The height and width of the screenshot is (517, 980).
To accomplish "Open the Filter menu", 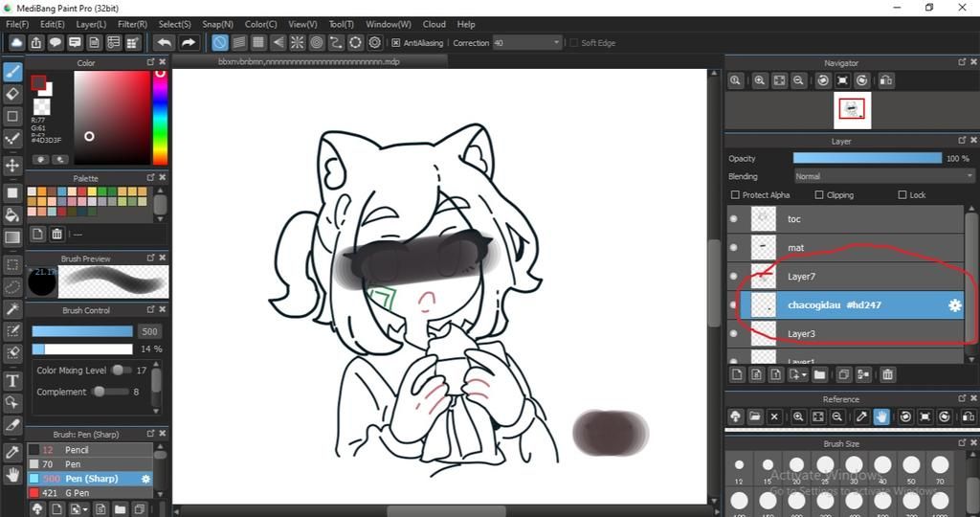I will click(x=132, y=24).
